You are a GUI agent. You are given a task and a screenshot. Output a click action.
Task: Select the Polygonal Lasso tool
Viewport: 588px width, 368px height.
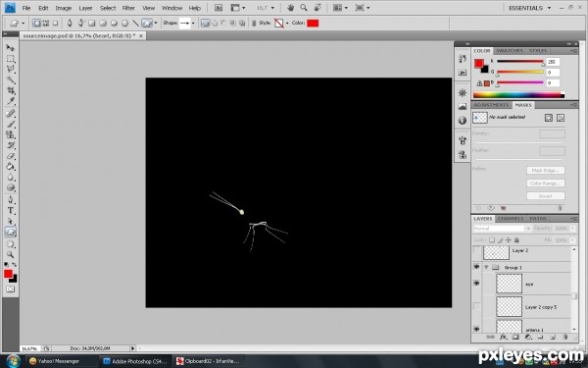tap(11, 69)
